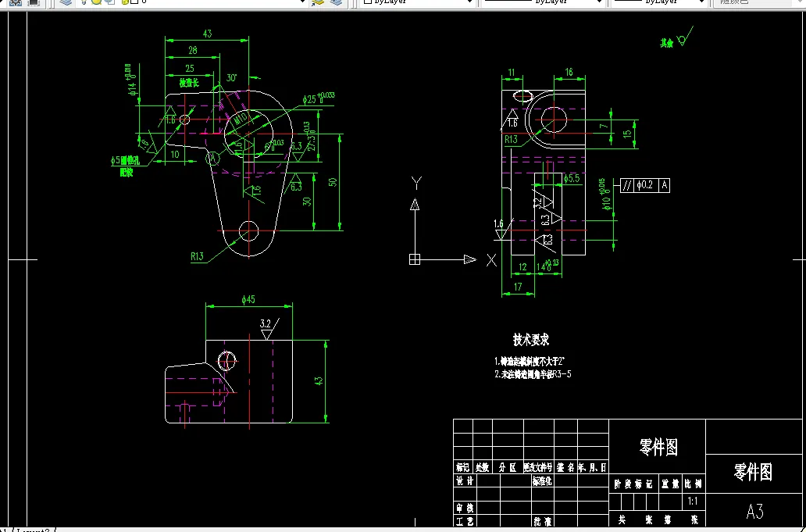Select the 16 dimension in side view
The image size is (806, 532).
coord(569,73)
